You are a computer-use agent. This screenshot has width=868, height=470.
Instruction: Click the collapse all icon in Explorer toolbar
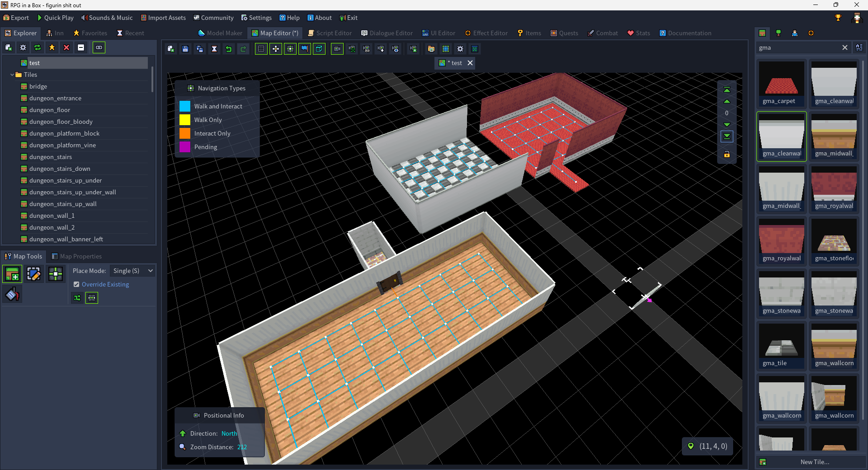point(81,47)
